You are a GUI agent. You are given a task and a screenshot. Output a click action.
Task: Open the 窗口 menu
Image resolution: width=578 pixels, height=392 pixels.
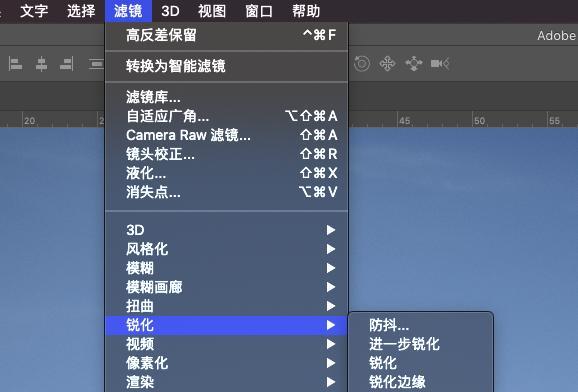pyautogui.click(x=259, y=11)
